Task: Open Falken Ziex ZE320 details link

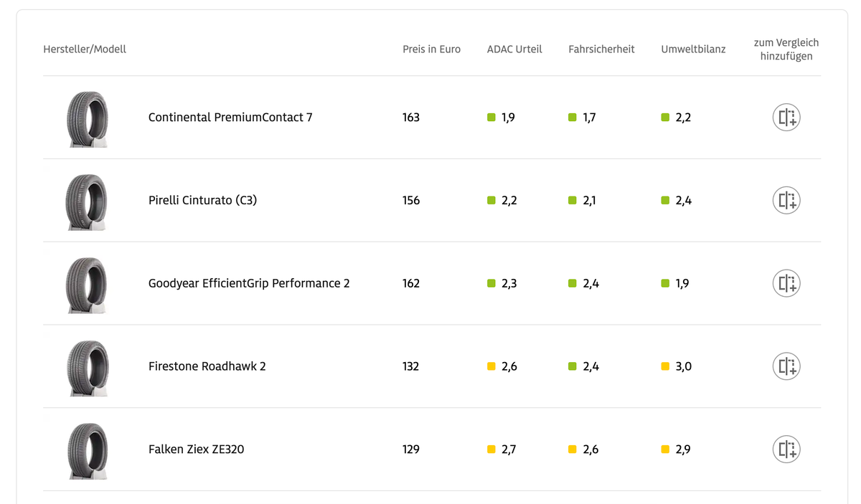Action: (196, 450)
